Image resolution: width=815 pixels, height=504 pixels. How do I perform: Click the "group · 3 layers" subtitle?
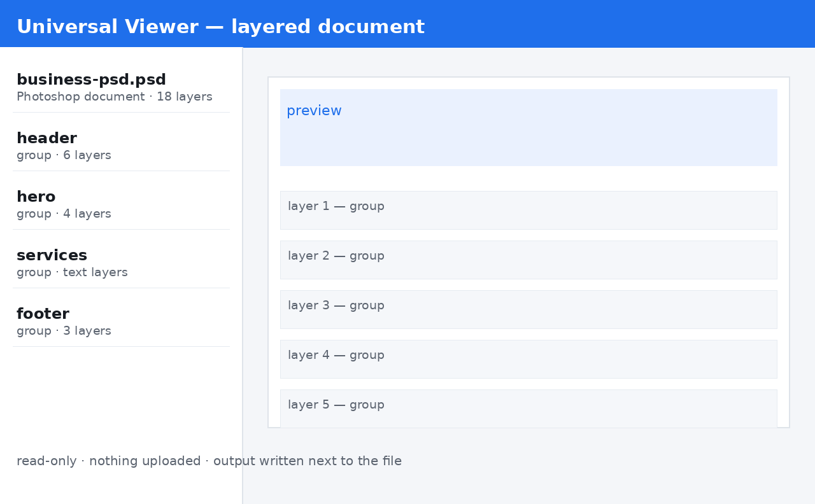pos(64,331)
